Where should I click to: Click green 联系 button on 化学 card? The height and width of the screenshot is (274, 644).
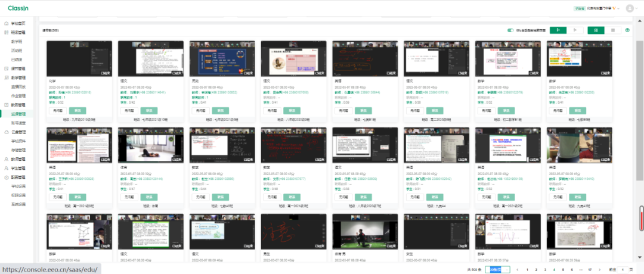[x=78, y=111]
